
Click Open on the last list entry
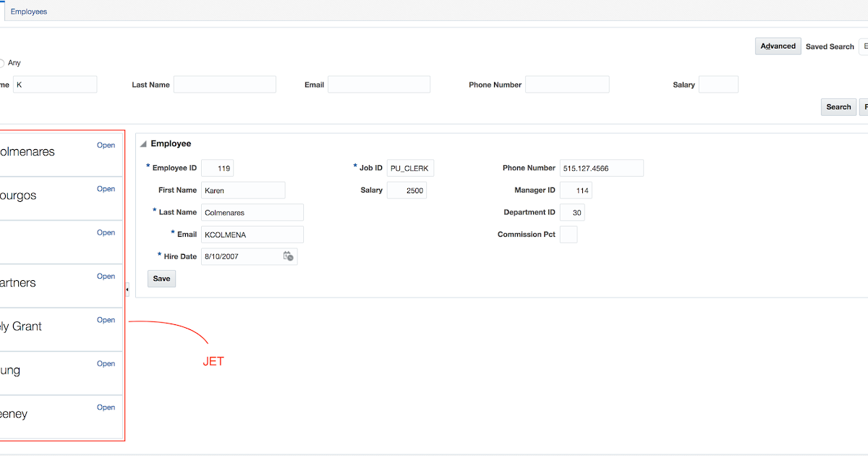coord(106,407)
